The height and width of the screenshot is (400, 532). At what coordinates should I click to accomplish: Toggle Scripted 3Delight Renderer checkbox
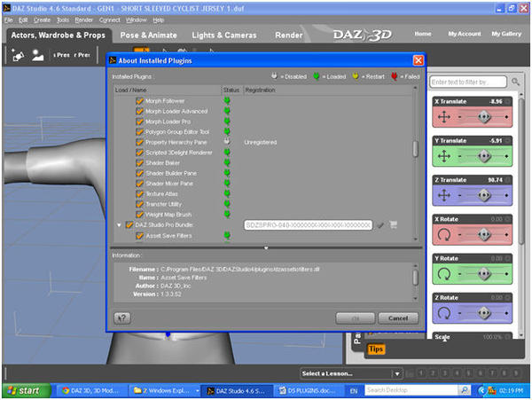(x=139, y=153)
